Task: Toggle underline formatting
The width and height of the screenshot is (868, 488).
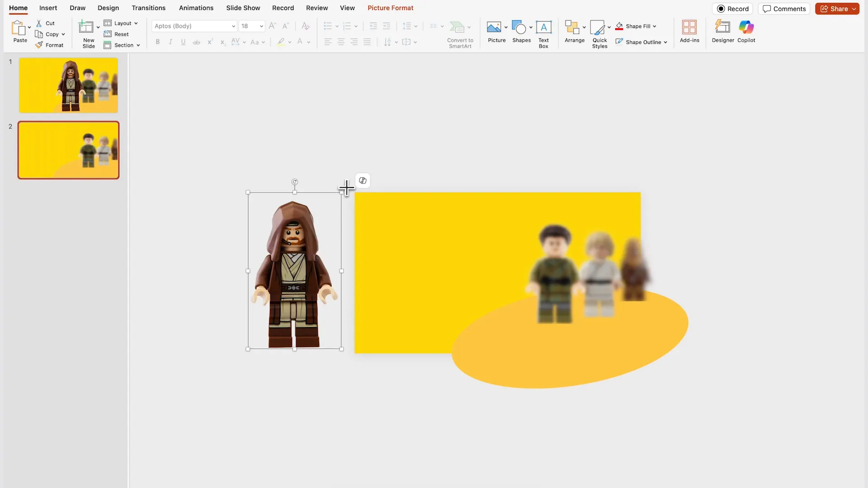Action: pos(183,42)
